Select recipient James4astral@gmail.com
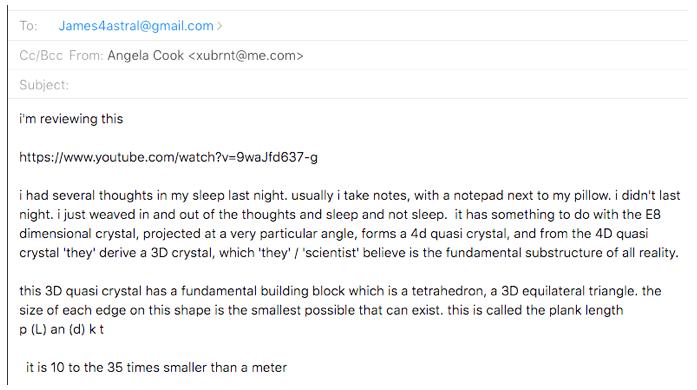This screenshot has height=390, width=697. pyautogui.click(x=136, y=26)
